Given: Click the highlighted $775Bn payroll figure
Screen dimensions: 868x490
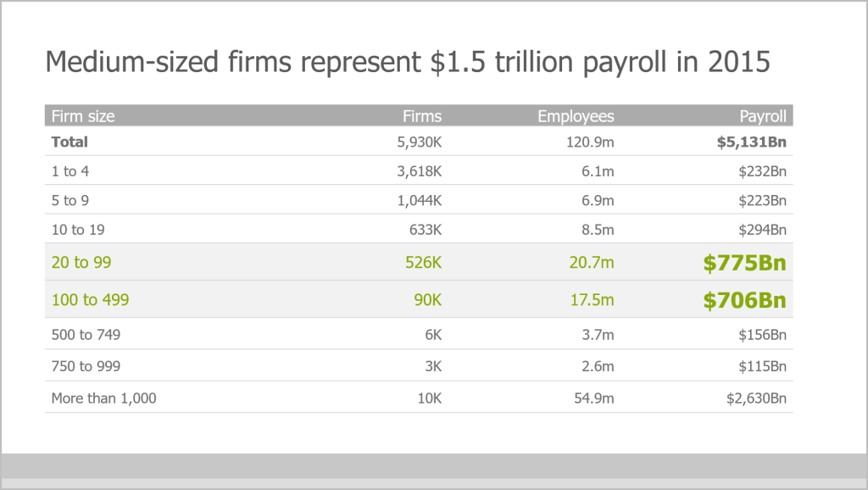Looking at the screenshot, I should pos(744,264).
